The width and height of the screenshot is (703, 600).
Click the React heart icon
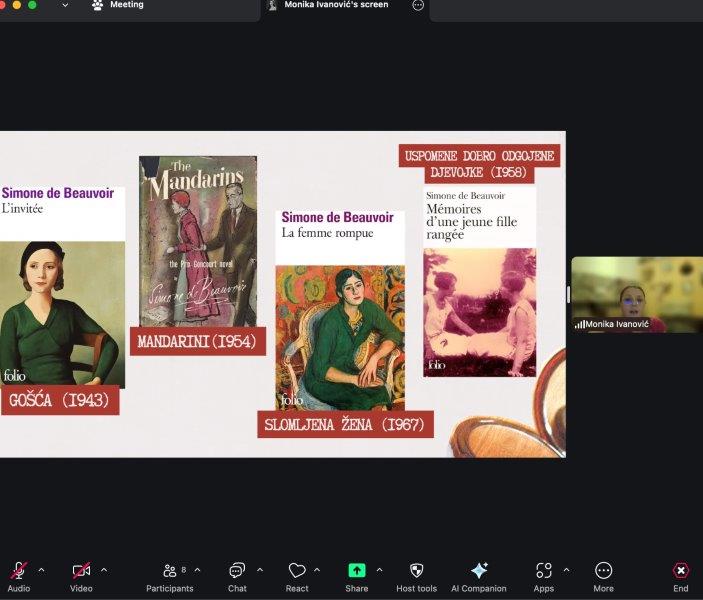(x=297, y=571)
